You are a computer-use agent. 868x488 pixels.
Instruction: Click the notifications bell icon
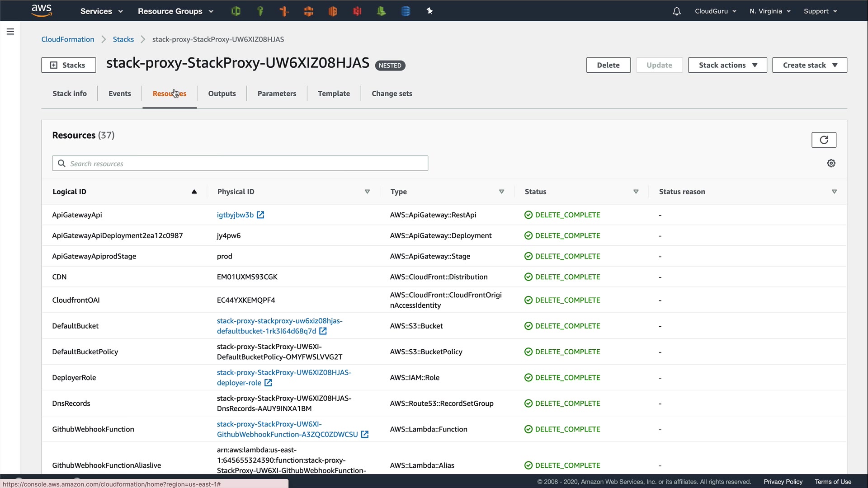point(676,11)
